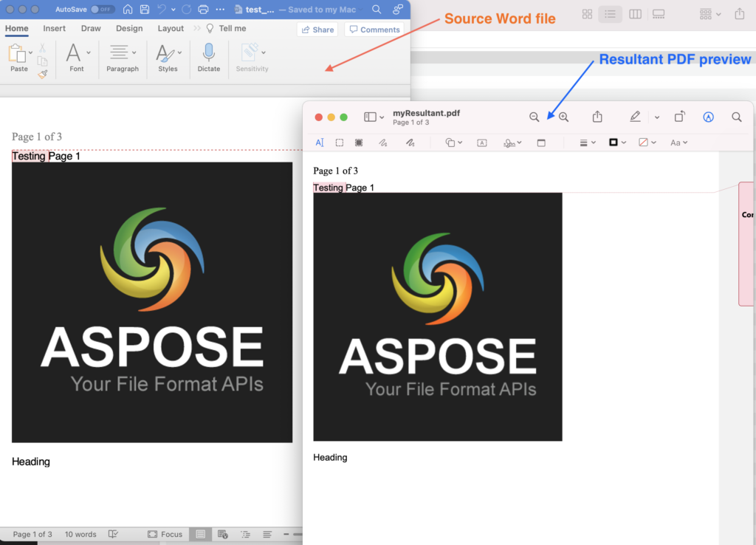The width and height of the screenshot is (756, 545).
Task: Open the Comments pane button
Action: [374, 30]
